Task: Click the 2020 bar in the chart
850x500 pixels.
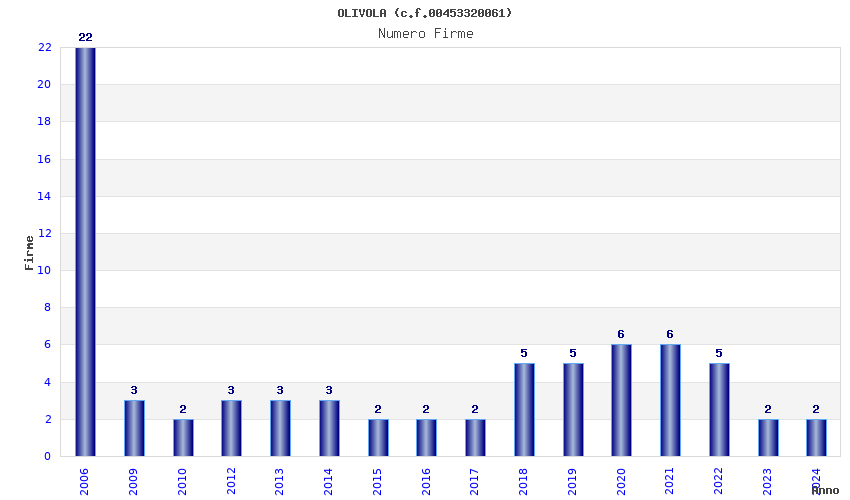Action: click(621, 400)
